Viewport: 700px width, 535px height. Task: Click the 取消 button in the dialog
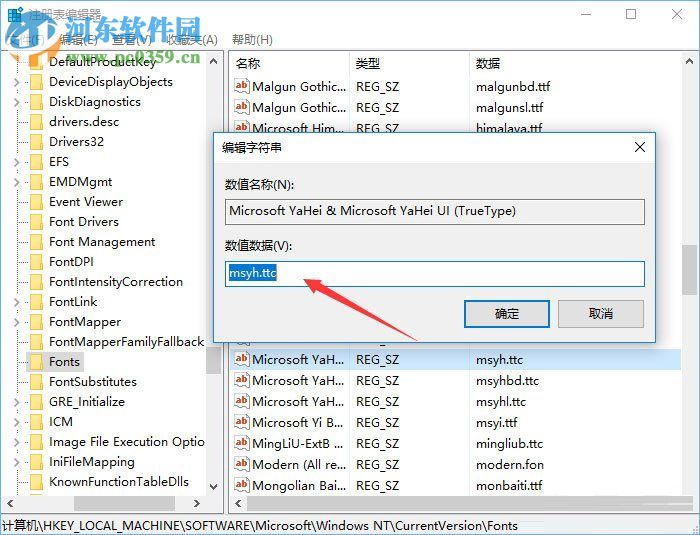[600, 313]
